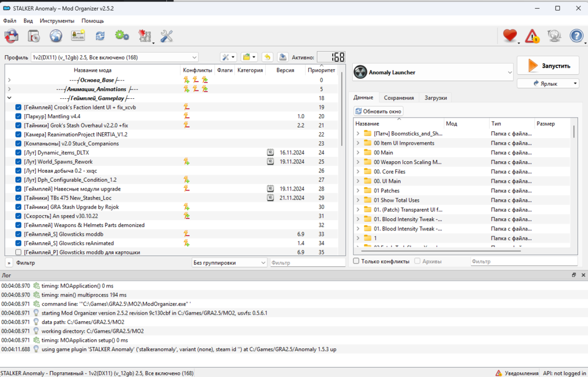Open the Вид menu
This screenshot has height=377, width=588.
pyautogui.click(x=28, y=21)
